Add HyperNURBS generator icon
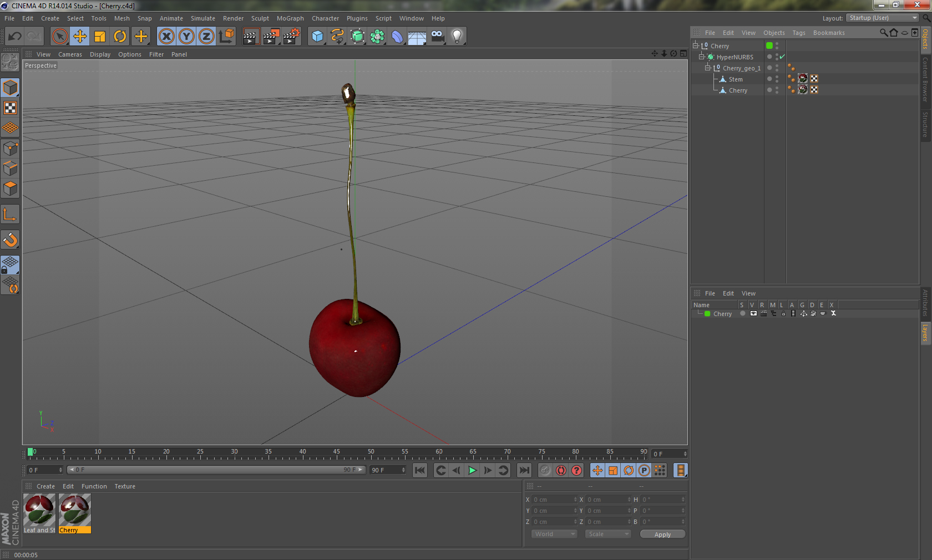 (x=357, y=37)
